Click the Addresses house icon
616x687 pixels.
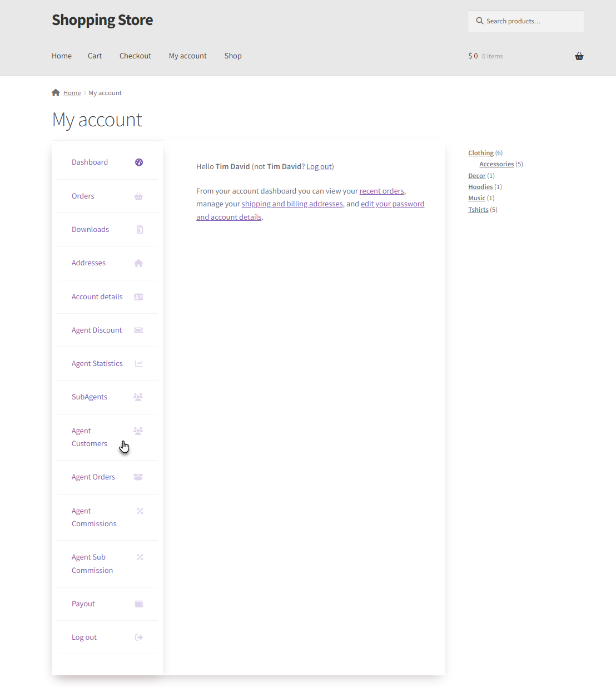pyautogui.click(x=139, y=263)
